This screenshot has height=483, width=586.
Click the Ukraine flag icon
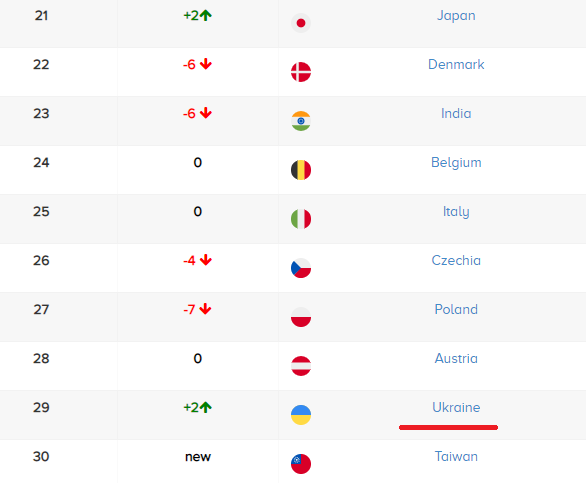point(301,415)
